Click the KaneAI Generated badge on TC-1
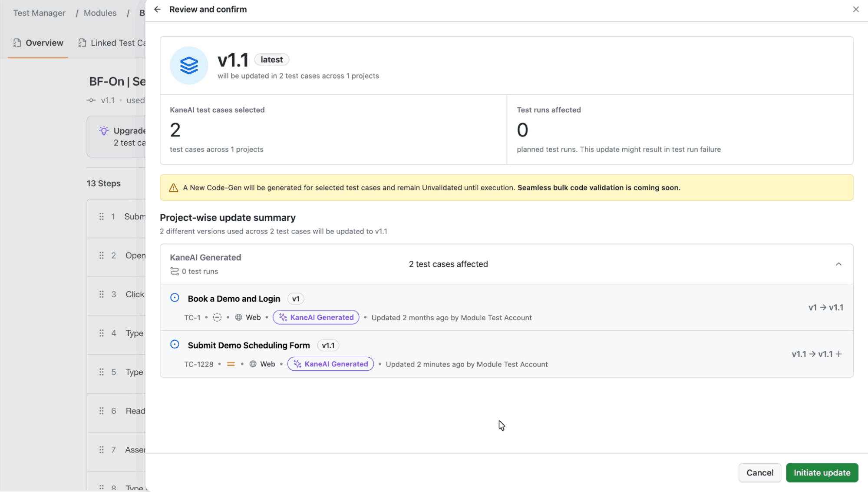868x492 pixels. click(x=316, y=318)
